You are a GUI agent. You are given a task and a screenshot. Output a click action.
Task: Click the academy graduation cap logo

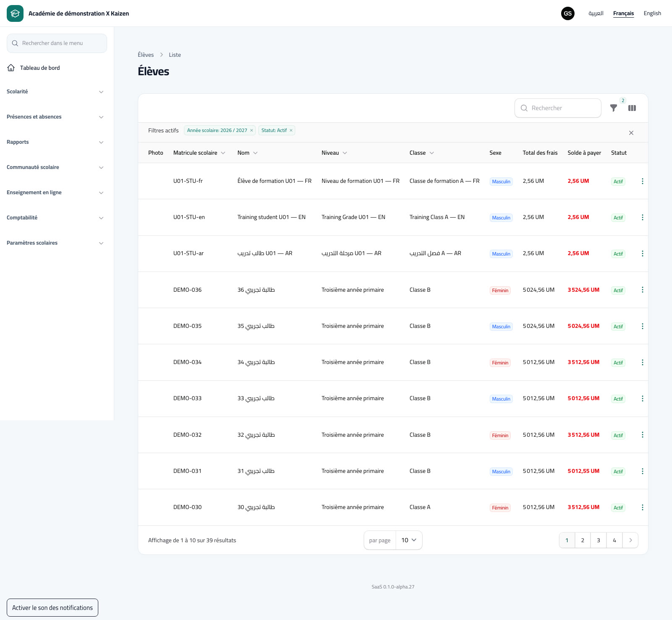click(x=15, y=13)
